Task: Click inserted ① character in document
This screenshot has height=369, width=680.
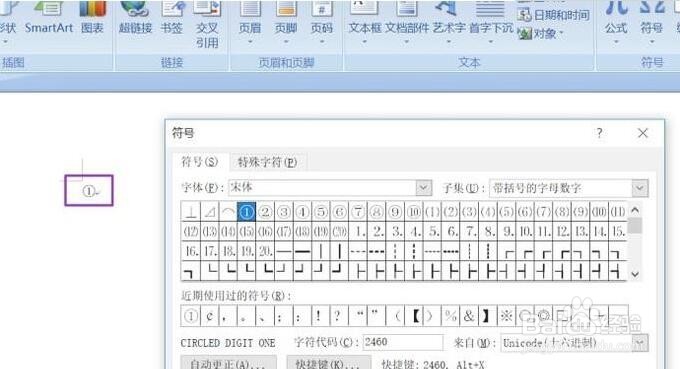Action: pyautogui.click(x=88, y=191)
